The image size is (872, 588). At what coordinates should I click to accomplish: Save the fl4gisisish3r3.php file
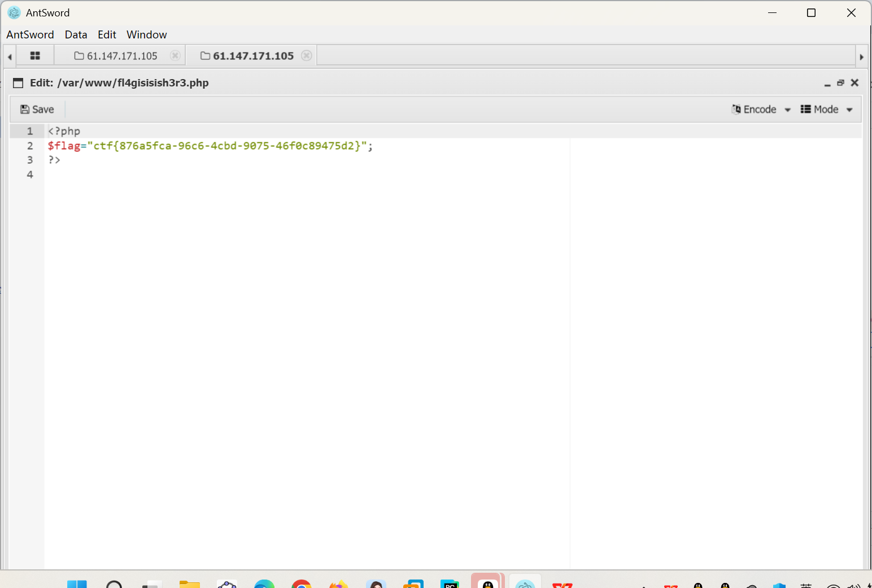point(37,110)
